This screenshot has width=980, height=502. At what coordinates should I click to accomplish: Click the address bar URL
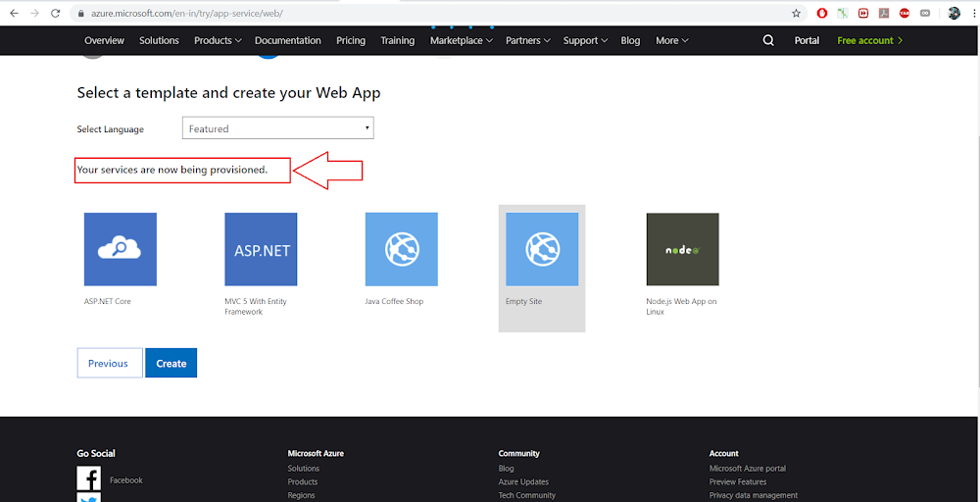click(x=186, y=13)
